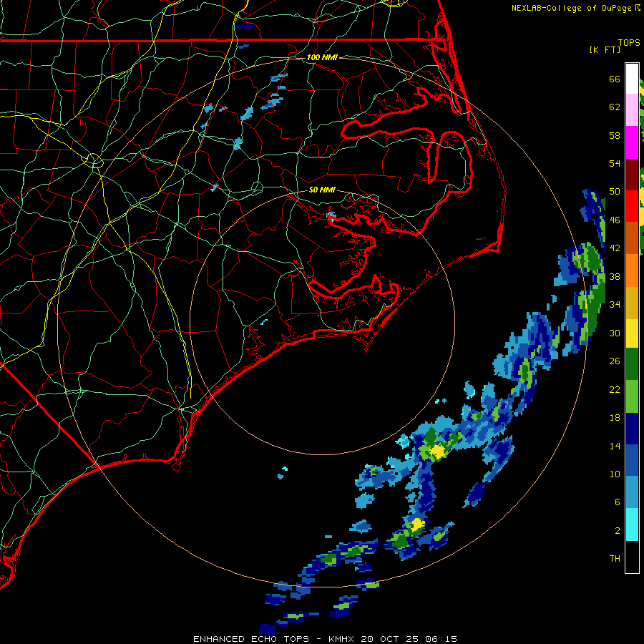Select legend value 14
Image resolution: width=644 pixels, height=644 pixels.
pyautogui.click(x=615, y=446)
